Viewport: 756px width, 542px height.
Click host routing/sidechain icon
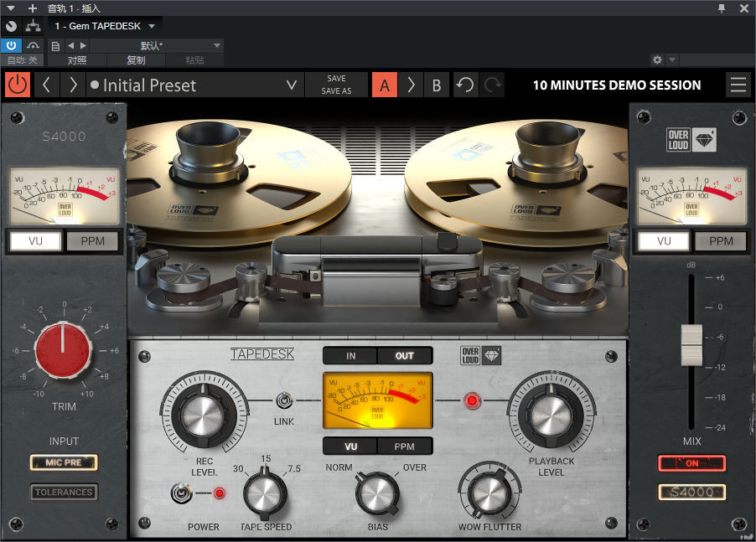pos(33,26)
